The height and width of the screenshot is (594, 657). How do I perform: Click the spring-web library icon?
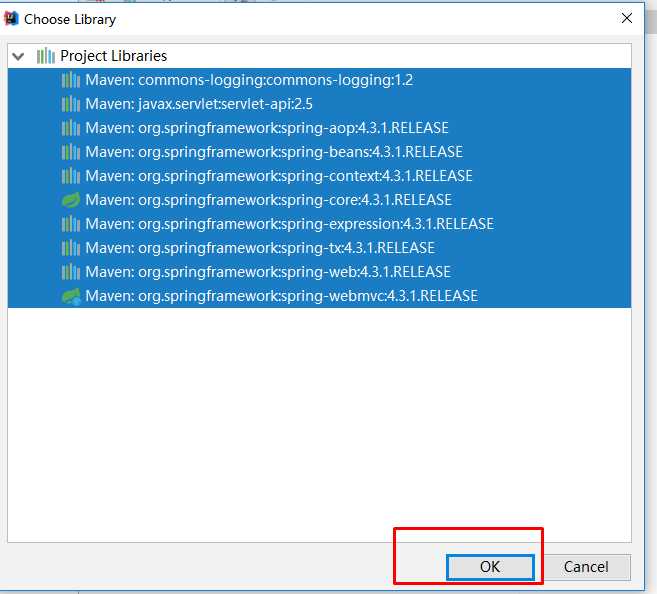tap(71, 272)
